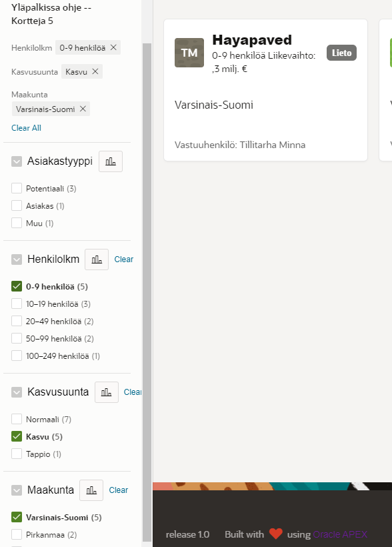
Task: Collapse the Asiakastyyppi facet
Action: [x=17, y=161]
